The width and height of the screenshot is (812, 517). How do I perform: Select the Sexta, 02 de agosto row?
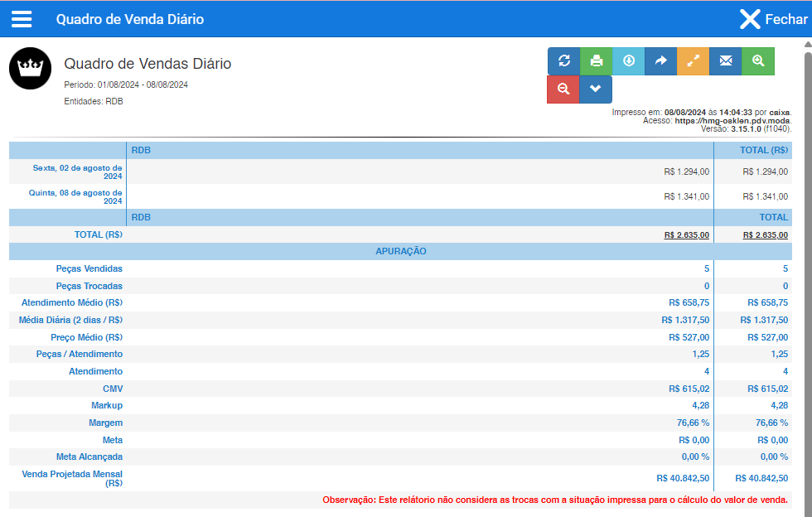78,172
